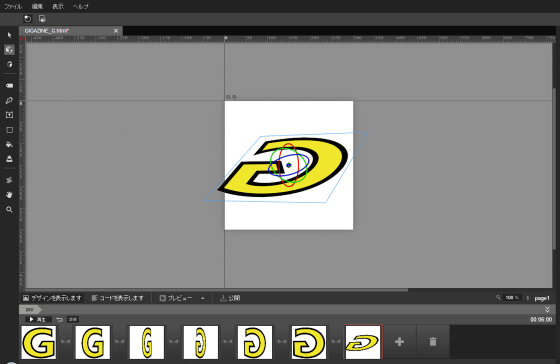Toggle timeline loop icon beside play
560x364 pixels.
[x=60, y=319]
